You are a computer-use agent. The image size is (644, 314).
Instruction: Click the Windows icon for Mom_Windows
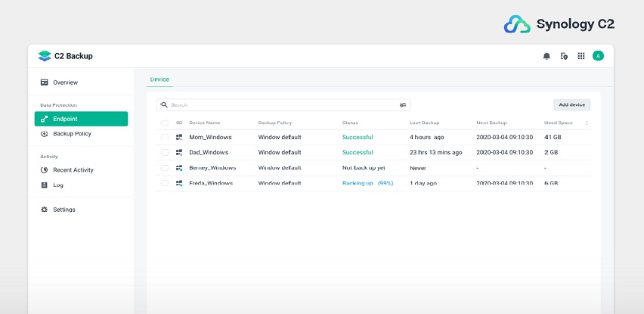coord(179,137)
